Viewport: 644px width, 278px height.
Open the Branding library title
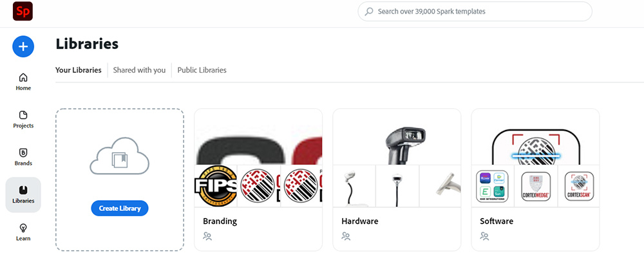pos(220,221)
